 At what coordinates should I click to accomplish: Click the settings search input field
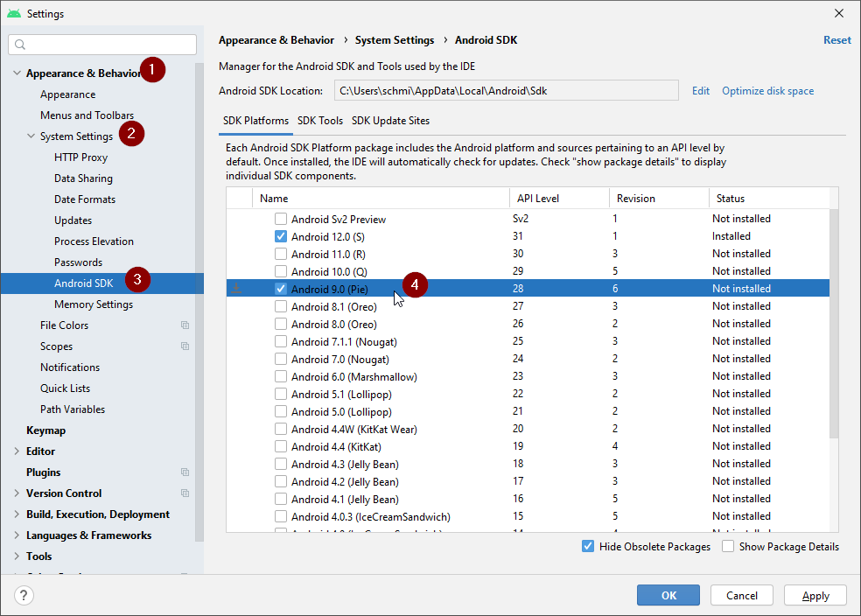(102, 45)
